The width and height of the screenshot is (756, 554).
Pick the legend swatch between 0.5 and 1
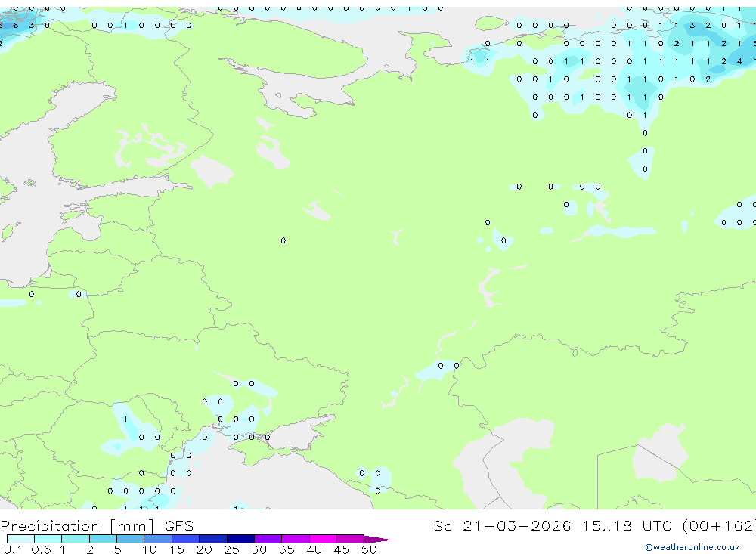tap(48, 539)
